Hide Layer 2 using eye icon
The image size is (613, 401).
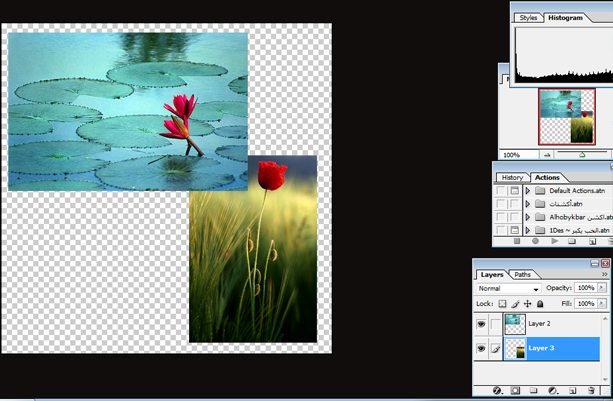pyautogui.click(x=482, y=323)
